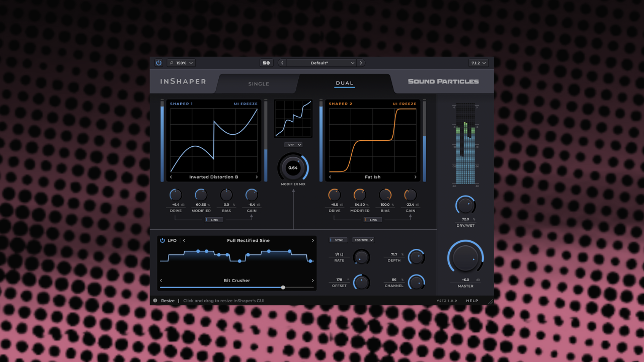
Task: Toggle the Shaper 1 Link button
Action: (213, 220)
